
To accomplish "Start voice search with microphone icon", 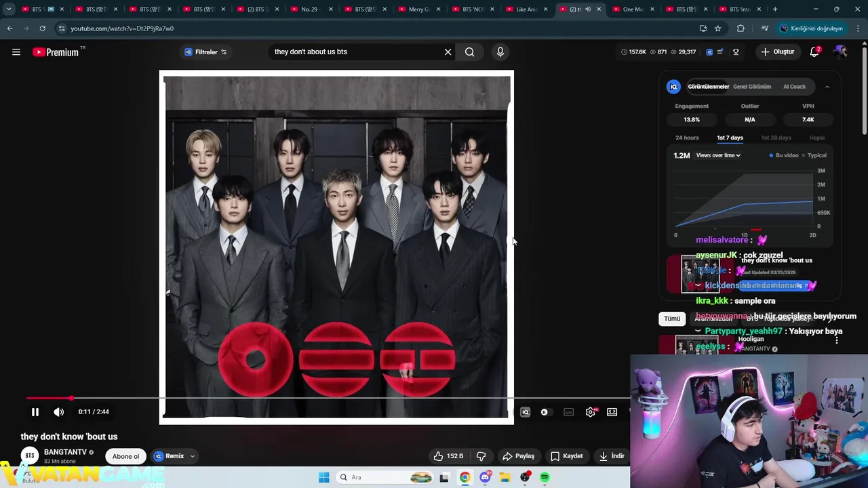I will [500, 52].
